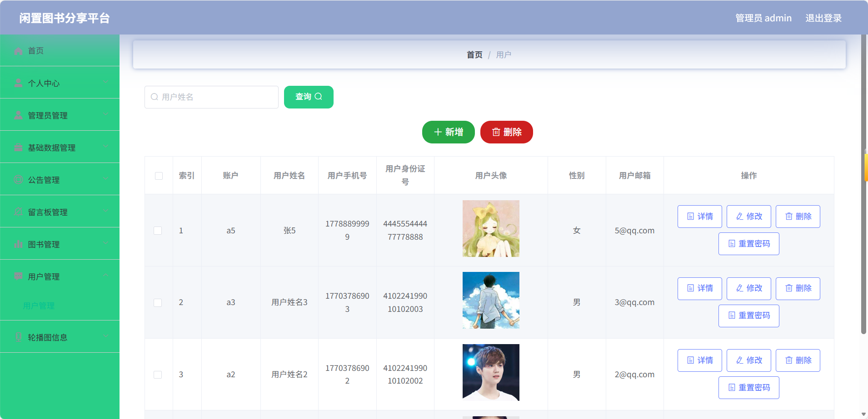Open 详情 for user 张5
The width and height of the screenshot is (868, 419).
click(700, 217)
